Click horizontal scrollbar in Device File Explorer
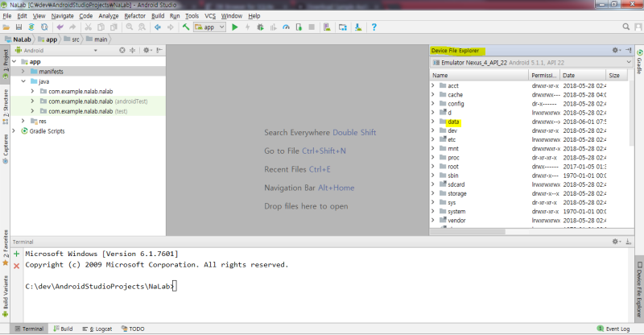644x335 pixels. (x=468, y=232)
